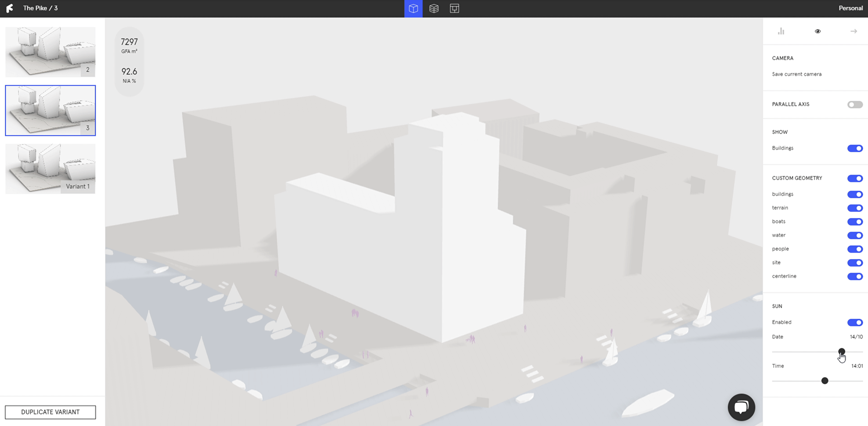
Task: Open the floor plan view icon
Action: (x=454, y=8)
